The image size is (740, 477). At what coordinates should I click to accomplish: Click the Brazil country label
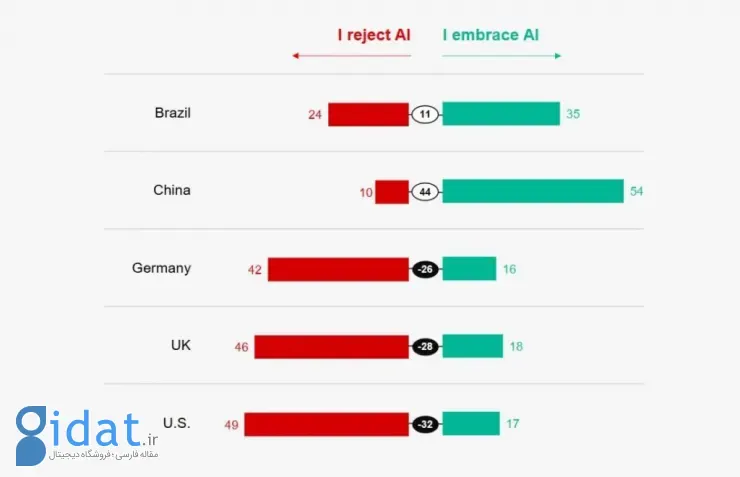pyautogui.click(x=172, y=113)
